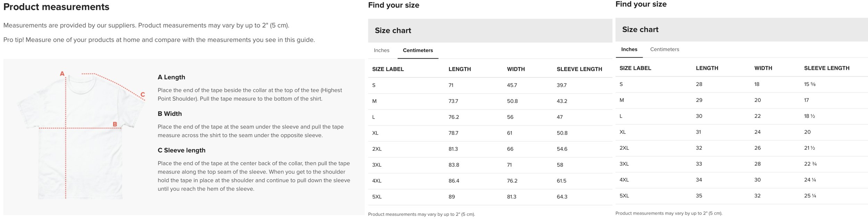Click the 15 ⅝ sleeve length cell
This screenshot has width=868, height=220.
coord(810,84)
